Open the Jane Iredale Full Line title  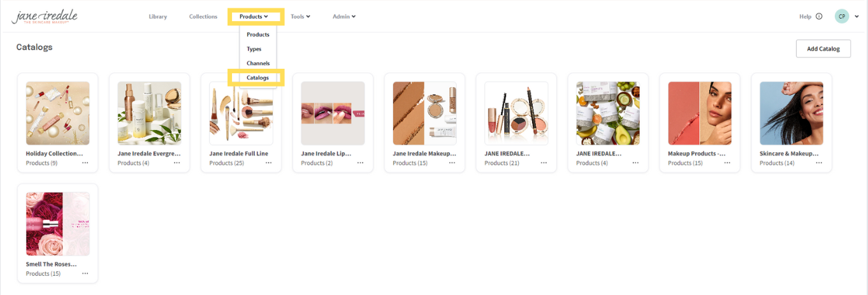[x=238, y=154]
